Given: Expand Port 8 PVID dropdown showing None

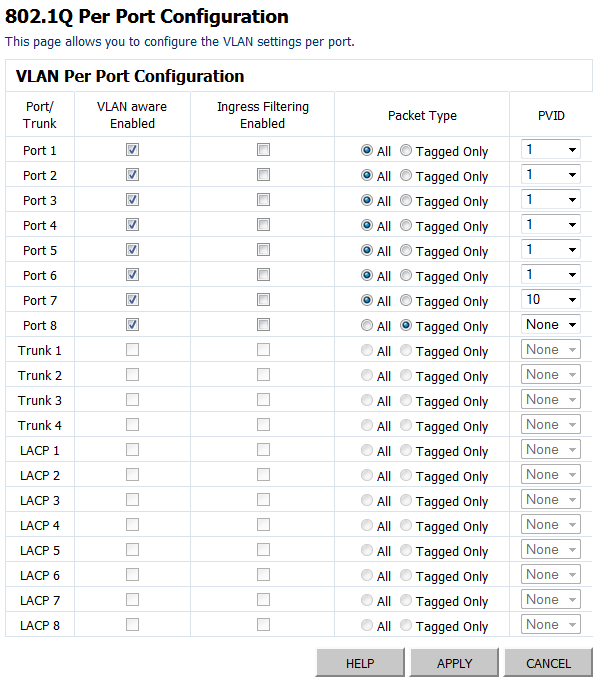Looking at the screenshot, I should (551, 324).
